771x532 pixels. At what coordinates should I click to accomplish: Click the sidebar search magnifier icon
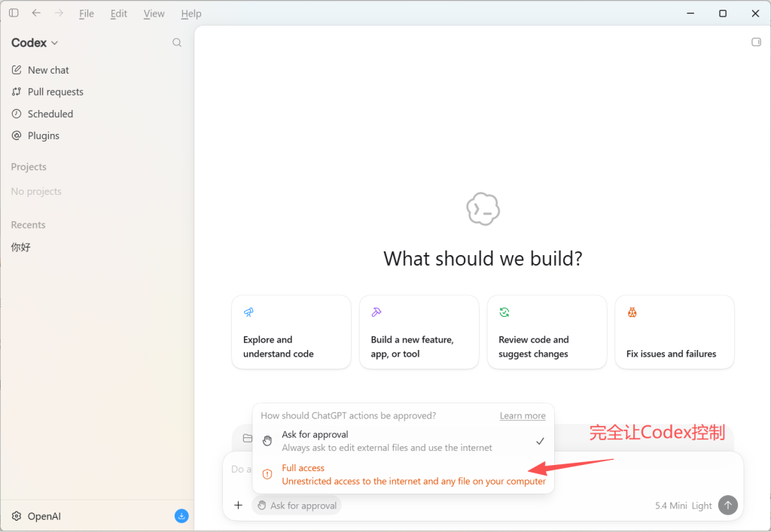[177, 43]
